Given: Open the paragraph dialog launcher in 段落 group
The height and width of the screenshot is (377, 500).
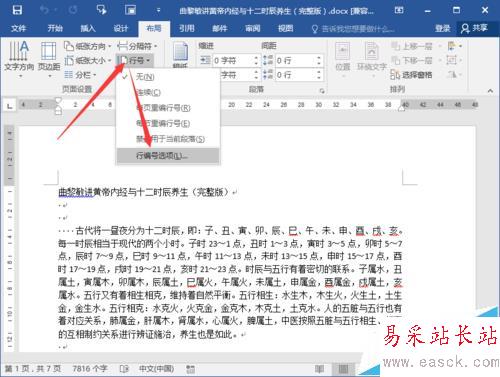Looking at the screenshot, I should [322, 90].
